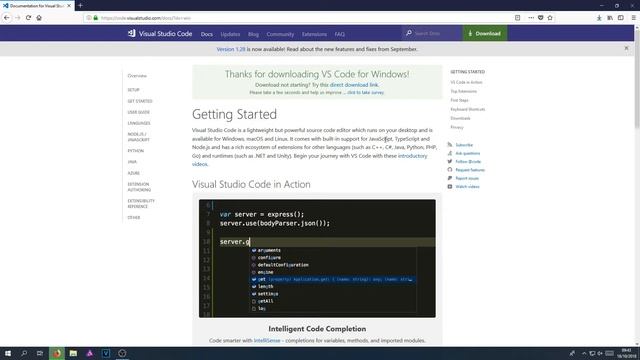Toggle the Firefox sidebar icon

[620, 18]
